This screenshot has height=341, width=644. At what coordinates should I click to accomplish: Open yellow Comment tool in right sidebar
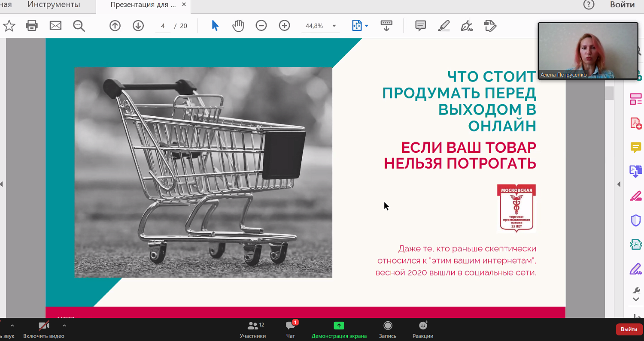pyautogui.click(x=636, y=148)
